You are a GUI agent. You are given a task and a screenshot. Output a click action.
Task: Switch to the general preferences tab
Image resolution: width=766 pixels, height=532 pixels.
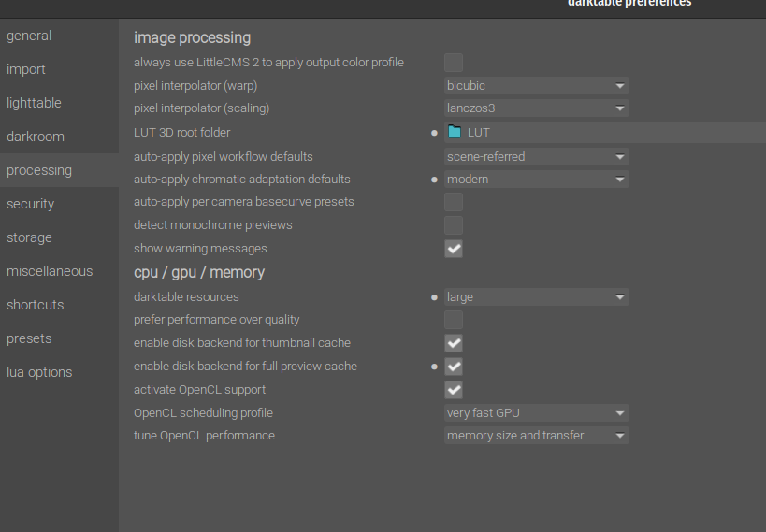coord(29,36)
